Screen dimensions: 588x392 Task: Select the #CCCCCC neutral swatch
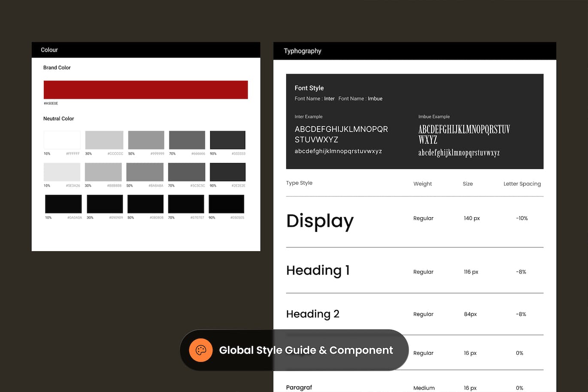click(104, 140)
